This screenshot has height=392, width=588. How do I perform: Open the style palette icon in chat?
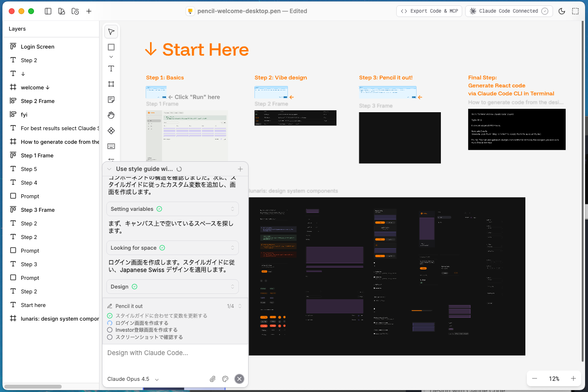pyautogui.click(x=225, y=379)
